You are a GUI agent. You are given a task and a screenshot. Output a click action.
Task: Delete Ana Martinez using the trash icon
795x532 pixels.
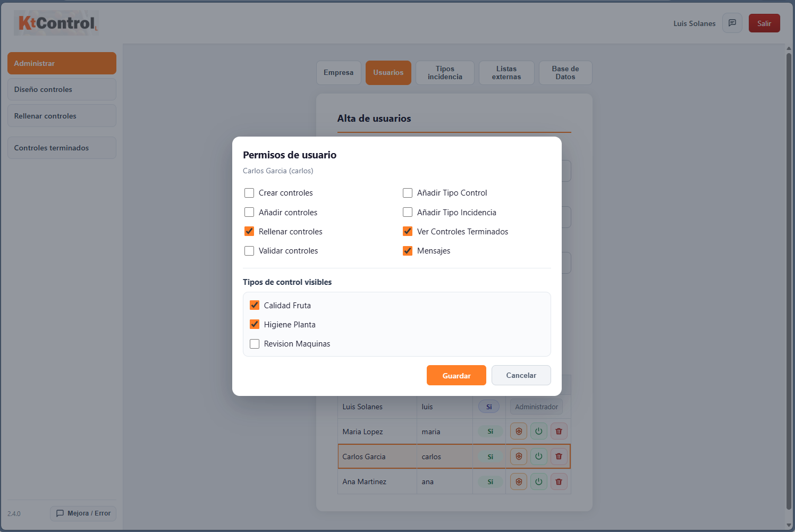point(559,481)
